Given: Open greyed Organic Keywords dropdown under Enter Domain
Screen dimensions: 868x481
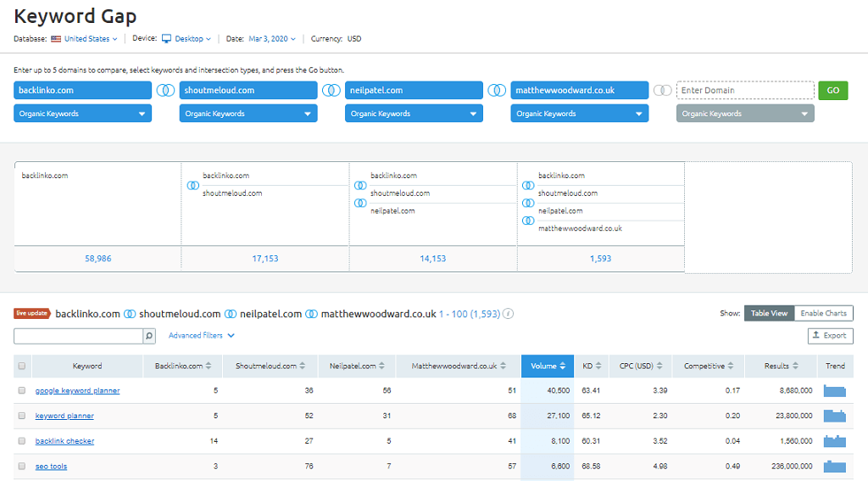Looking at the screenshot, I should tap(745, 114).
